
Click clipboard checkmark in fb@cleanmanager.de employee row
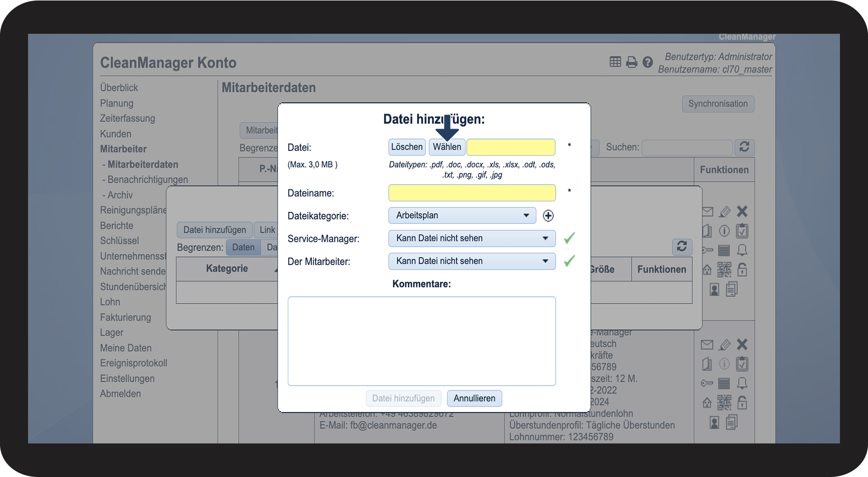click(x=742, y=364)
